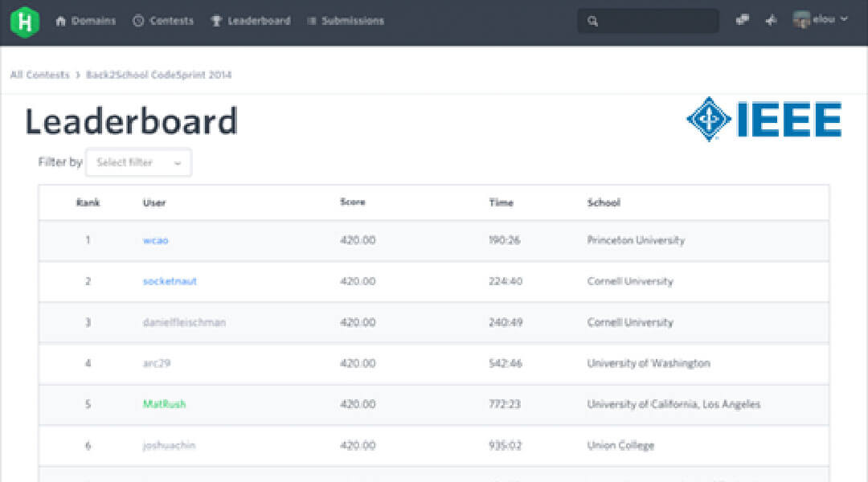Select University of Washington cell
This screenshot has height=482, width=868.
(649, 363)
